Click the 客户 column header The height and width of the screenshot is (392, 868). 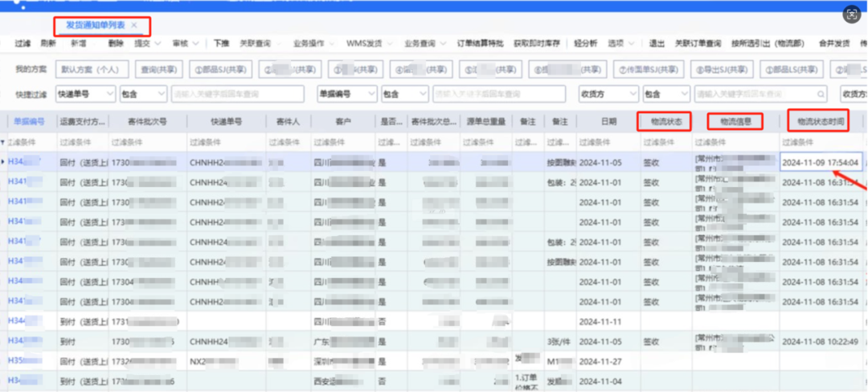343,121
